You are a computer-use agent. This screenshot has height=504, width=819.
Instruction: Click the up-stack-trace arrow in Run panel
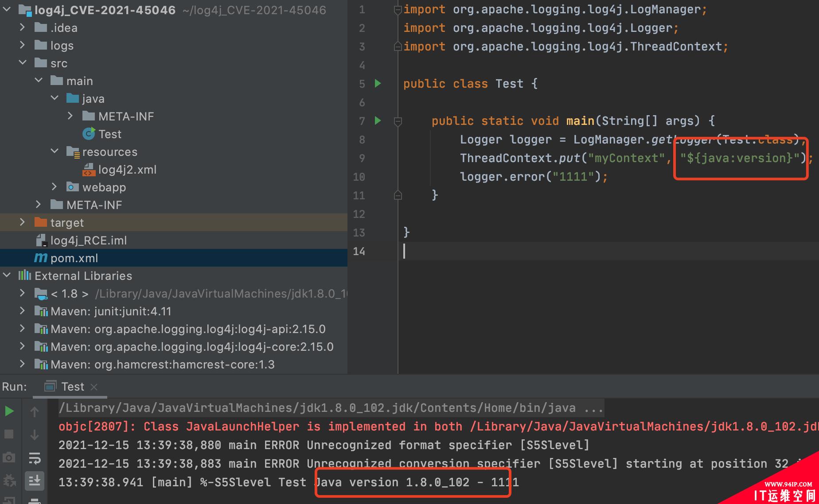click(x=35, y=412)
